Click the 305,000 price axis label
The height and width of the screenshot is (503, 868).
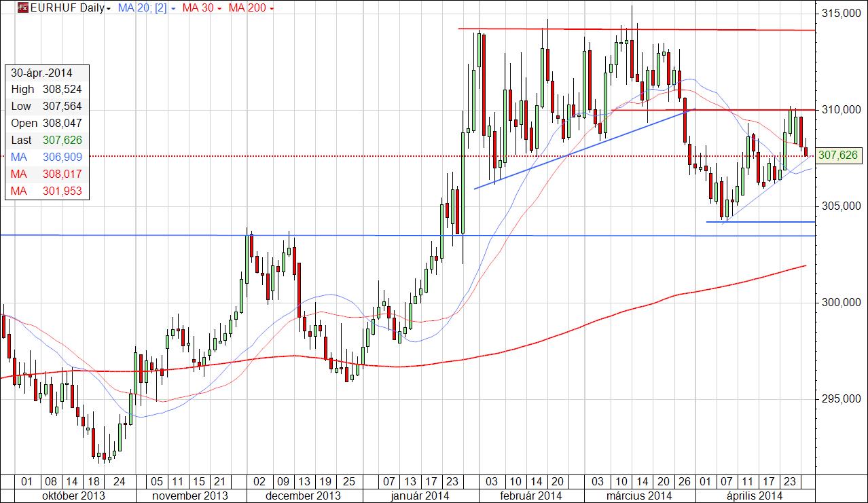(x=843, y=206)
